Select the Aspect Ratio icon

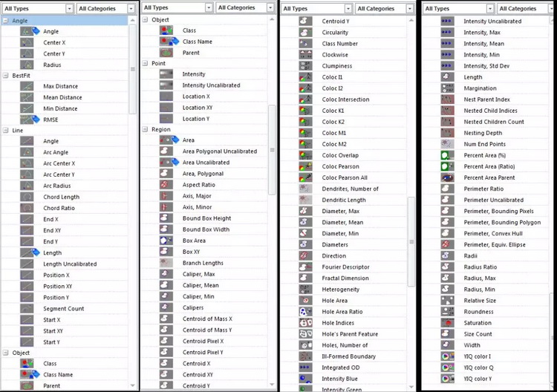(166, 184)
